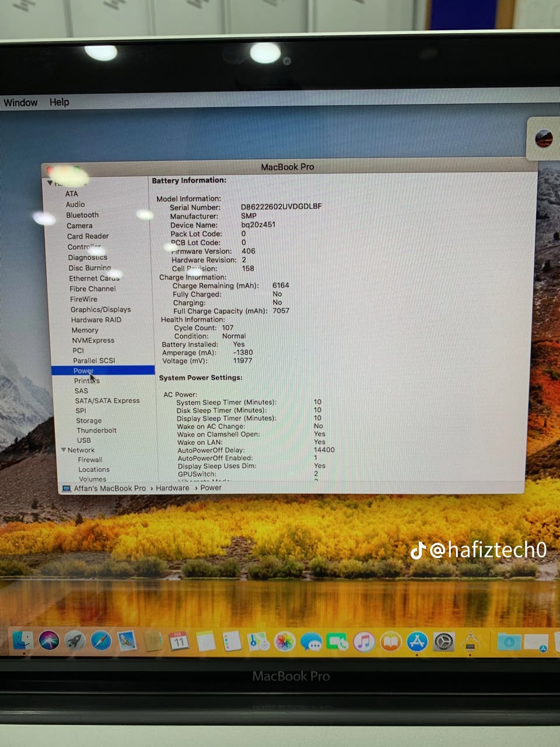Open Reminders list icon in Dock
This screenshot has height=747, width=560.
point(232,641)
